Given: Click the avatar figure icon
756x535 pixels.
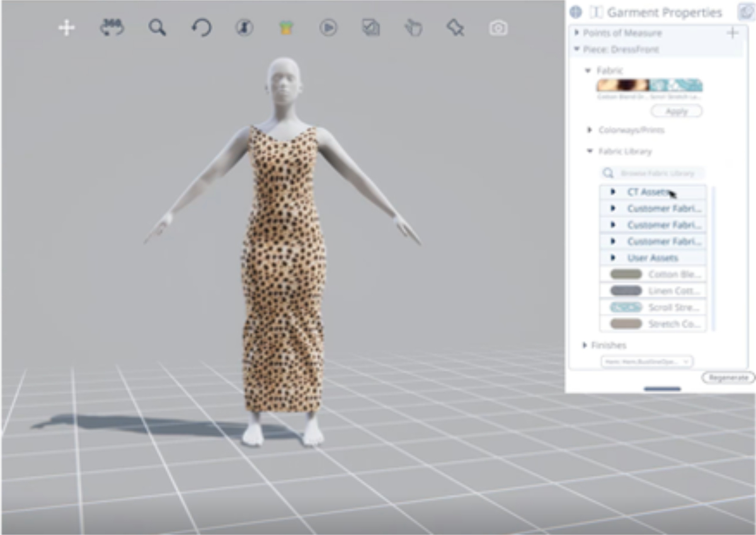Looking at the screenshot, I should pyautogui.click(x=244, y=28).
